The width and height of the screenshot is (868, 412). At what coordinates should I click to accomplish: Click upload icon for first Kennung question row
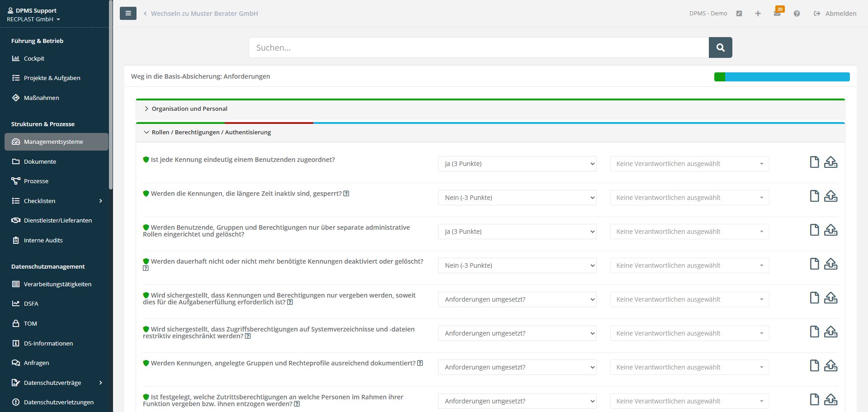pos(830,162)
